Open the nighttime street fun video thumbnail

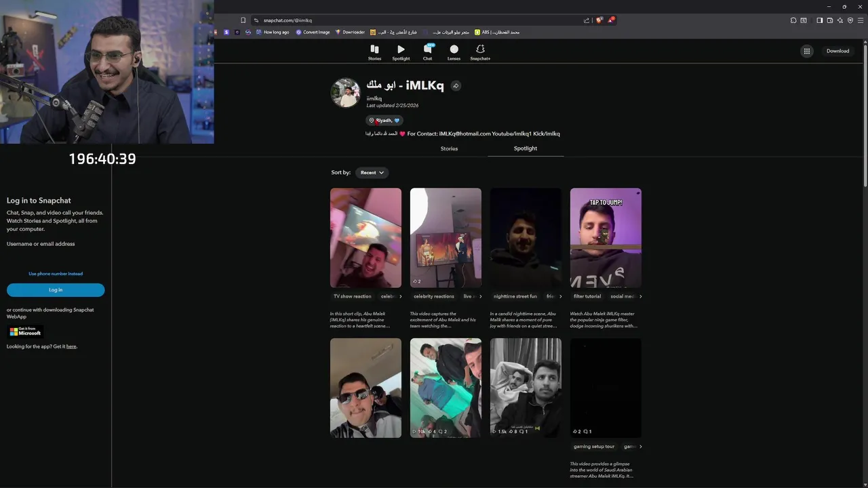coord(526,238)
